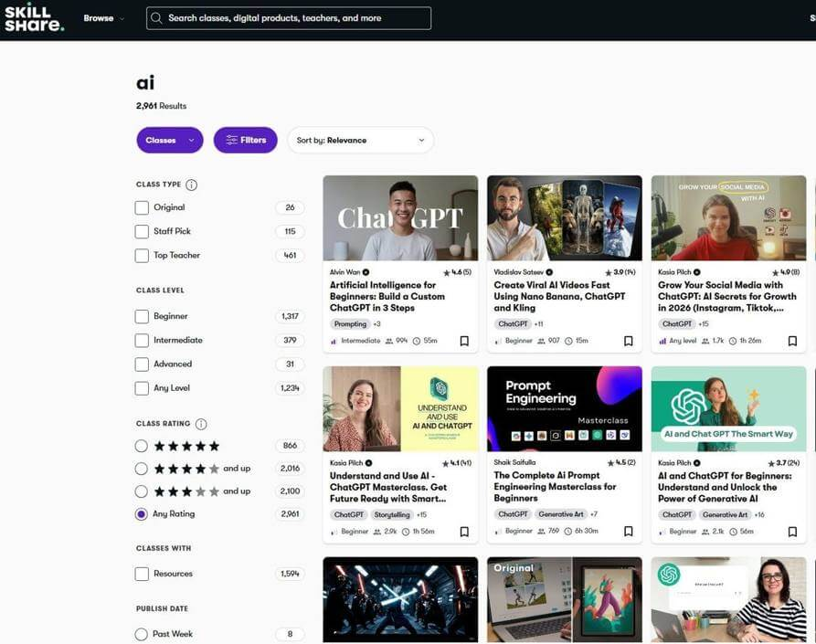Viewport: 816px width, 644px height.
Task: Bookmark the Grow Your Social Media class
Action: (792, 341)
